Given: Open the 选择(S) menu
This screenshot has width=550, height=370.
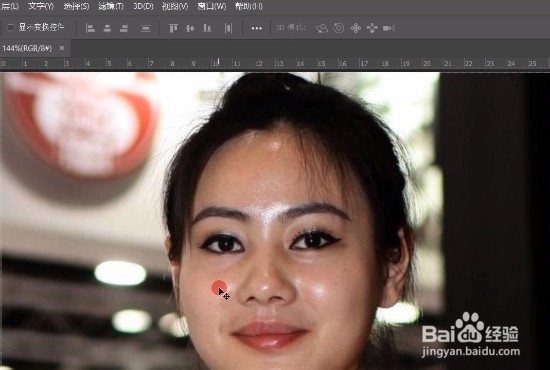Looking at the screenshot, I should (x=76, y=6).
